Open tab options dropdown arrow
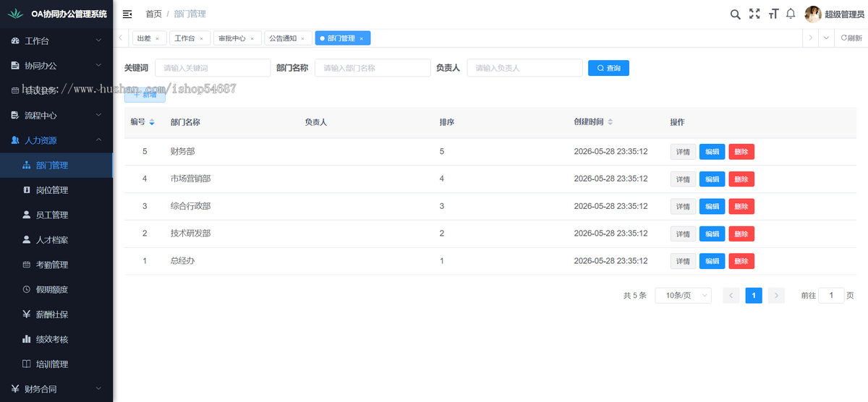This screenshot has width=868, height=402. 827,38
